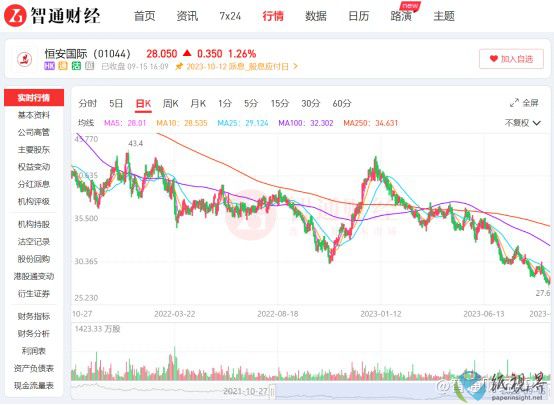Viewport: 554px width, 405px height.
Task: Open 分红派息 in the sidebar
Action: point(34,184)
